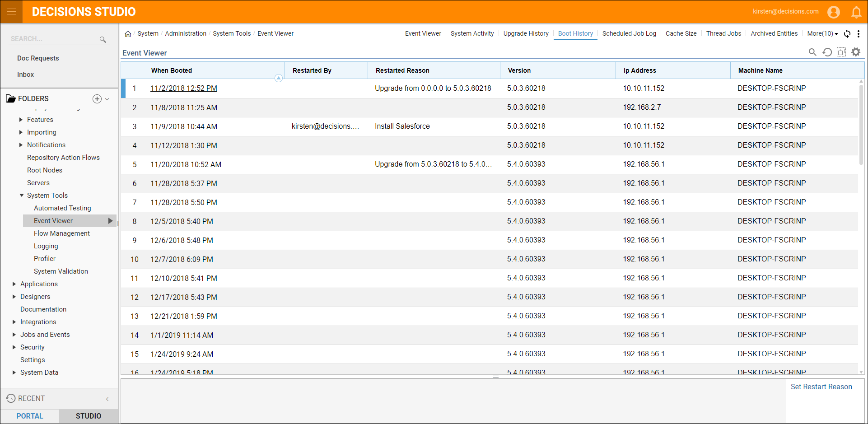This screenshot has width=868, height=424.
Task: Switch to the System Activity tab
Action: point(472,34)
